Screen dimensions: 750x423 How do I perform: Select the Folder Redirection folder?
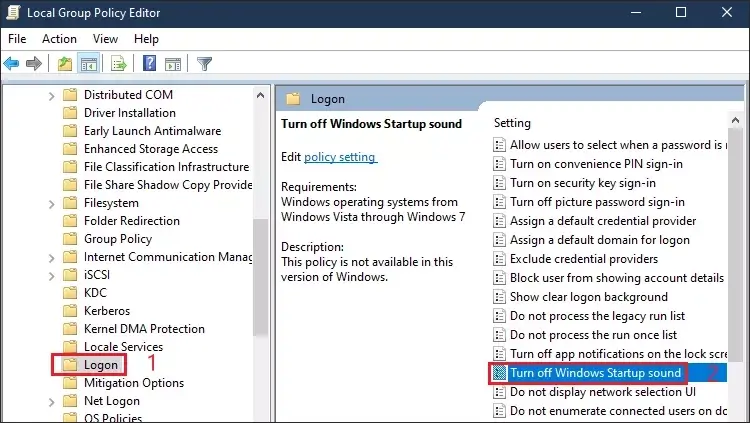132,221
